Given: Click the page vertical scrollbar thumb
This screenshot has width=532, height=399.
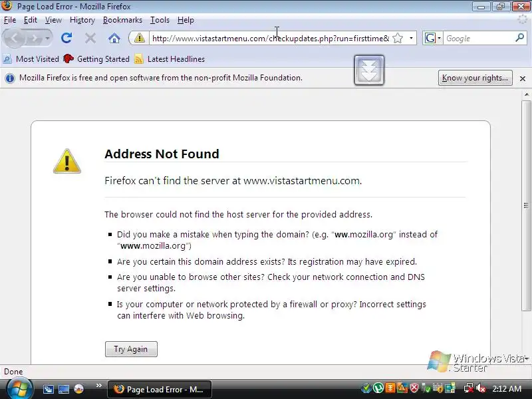Looking at the screenshot, I should tap(526, 205).
